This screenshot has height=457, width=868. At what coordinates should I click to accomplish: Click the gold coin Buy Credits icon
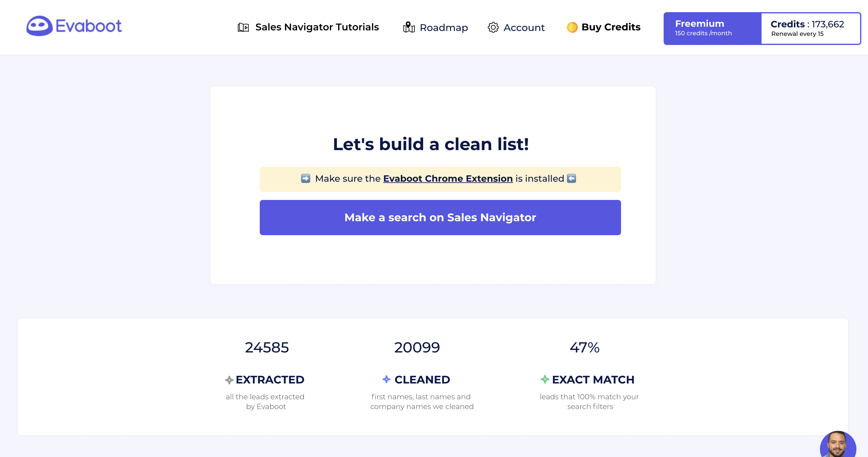coord(572,27)
